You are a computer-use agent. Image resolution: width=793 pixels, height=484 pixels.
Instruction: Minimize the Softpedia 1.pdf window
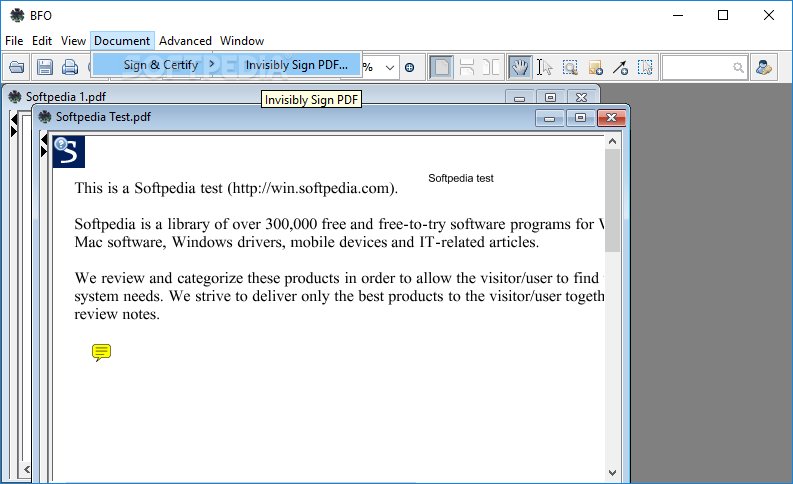(x=519, y=97)
